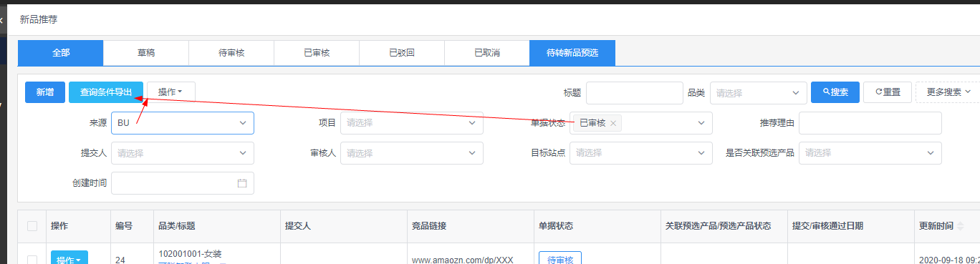Click the 重置 button
The image size is (980, 264).
pos(888,92)
